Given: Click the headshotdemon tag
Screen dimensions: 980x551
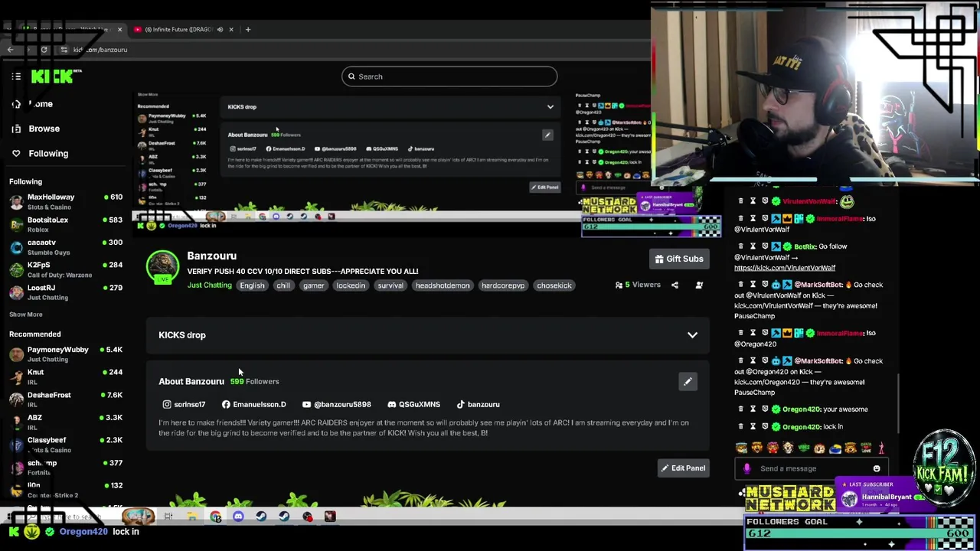Looking at the screenshot, I should 443,285.
